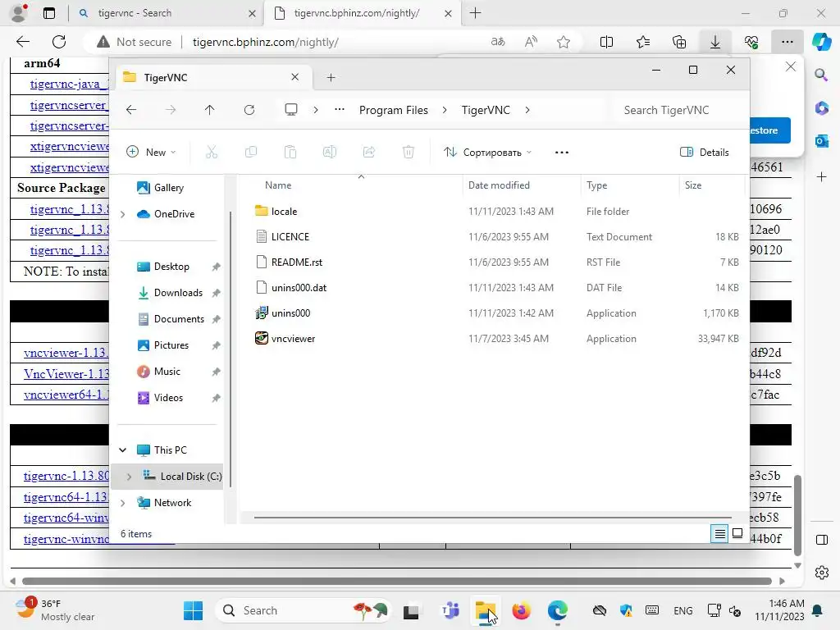The height and width of the screenshot is (630, 840).
Task: Click the partly hidden Restore button in Edge
Action: coord(769,130)
